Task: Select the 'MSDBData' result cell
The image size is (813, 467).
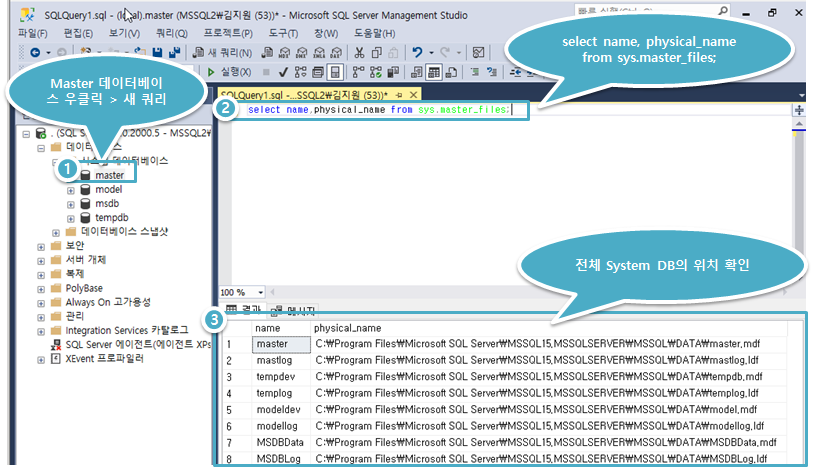Action: [x=280, y=443]
